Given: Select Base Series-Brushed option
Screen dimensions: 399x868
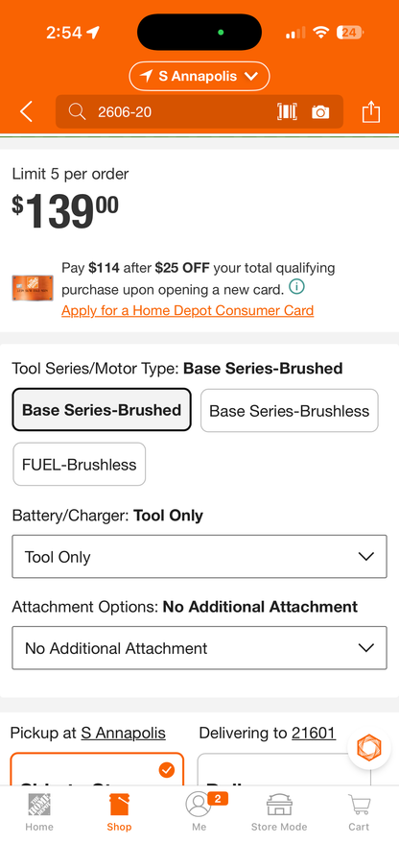Looking at the screenshot, I should [102, 410].
